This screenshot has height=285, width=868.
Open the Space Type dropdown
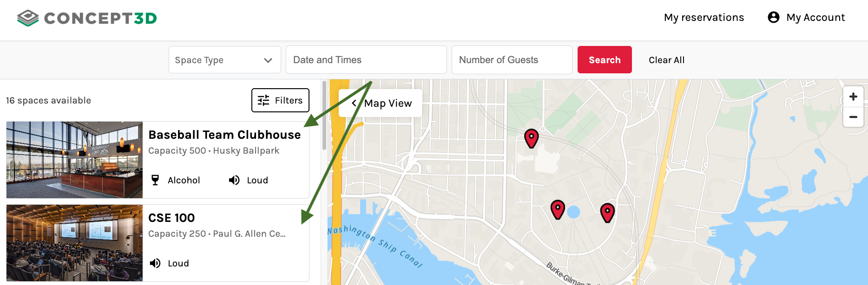(x=224, y=60)
